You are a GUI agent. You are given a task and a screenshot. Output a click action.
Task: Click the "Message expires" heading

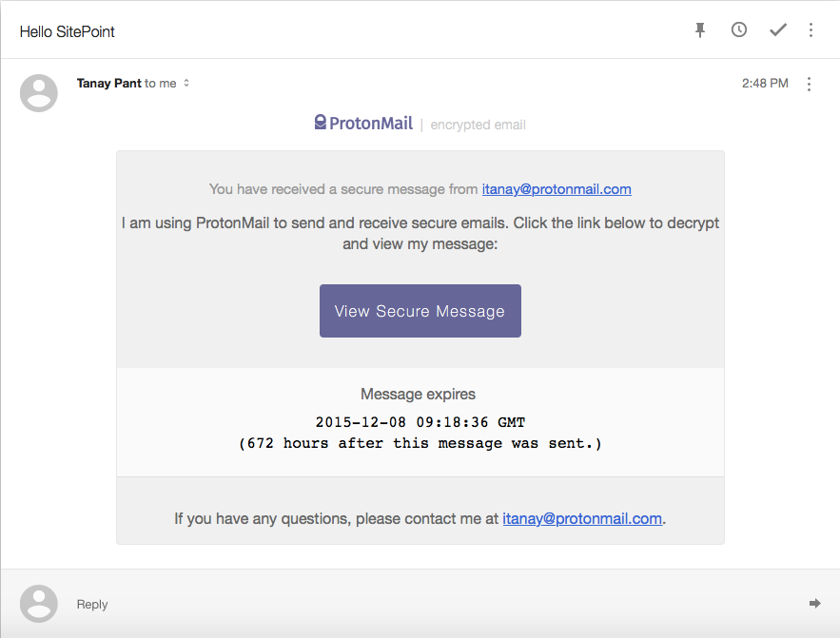[x=418, y=394]
